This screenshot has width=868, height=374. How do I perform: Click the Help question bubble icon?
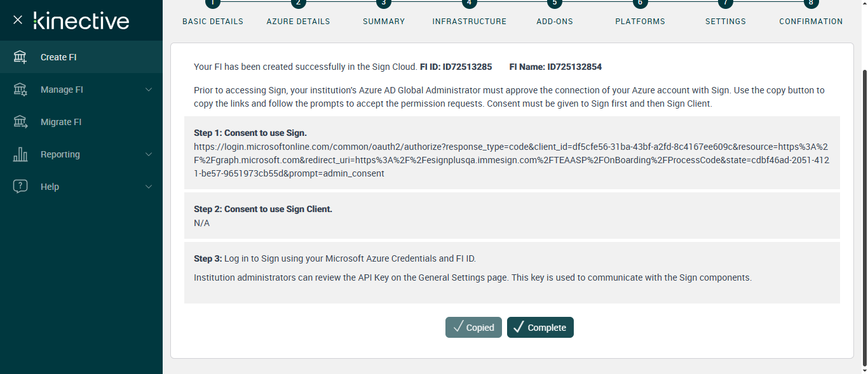[20, 187]
